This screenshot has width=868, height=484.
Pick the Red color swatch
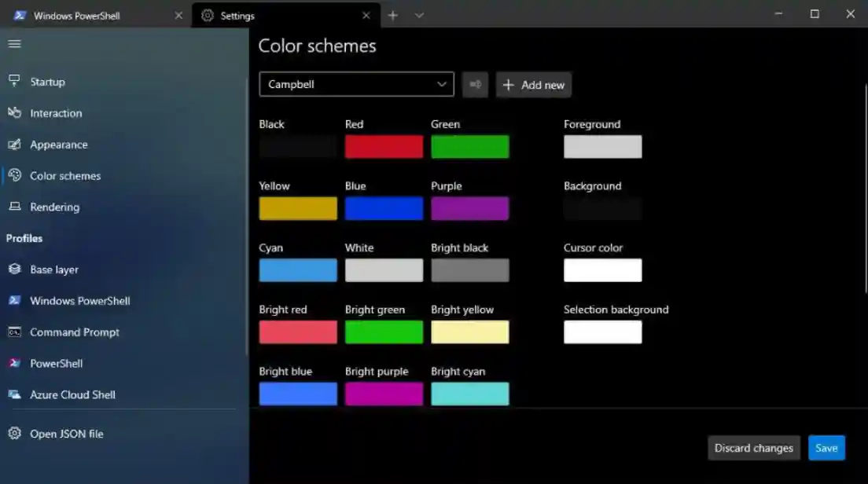tap(384, 147)
